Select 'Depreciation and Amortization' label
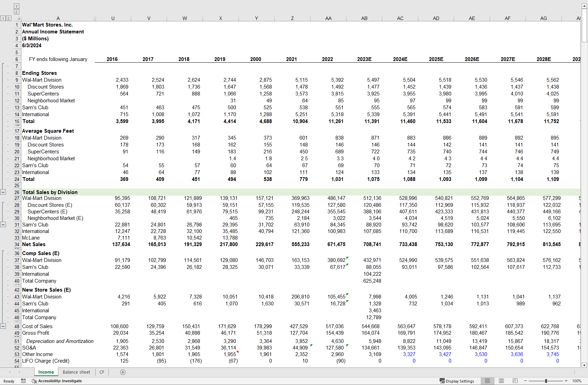The image size is (588, 385). click(x=60, y=341)
